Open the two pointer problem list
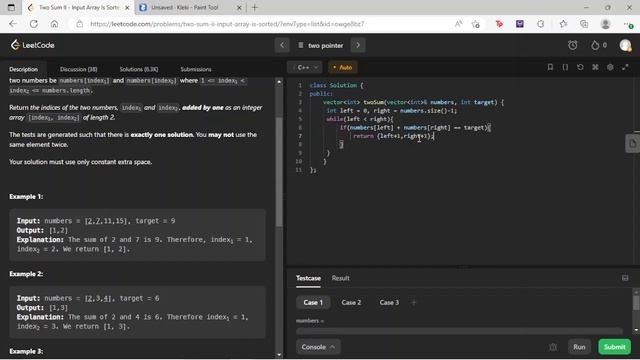The height and width of the screenshot is (360, 640). pos(320,45)
